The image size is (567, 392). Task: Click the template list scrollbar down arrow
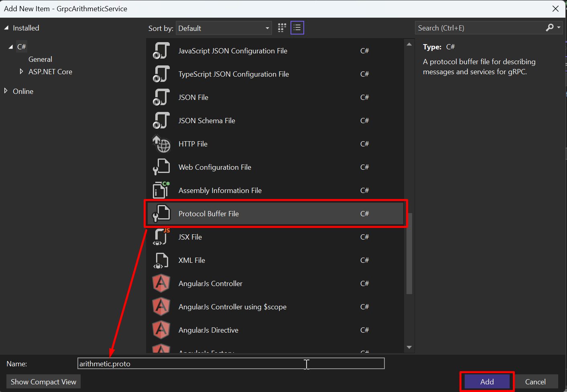[409, 347]
